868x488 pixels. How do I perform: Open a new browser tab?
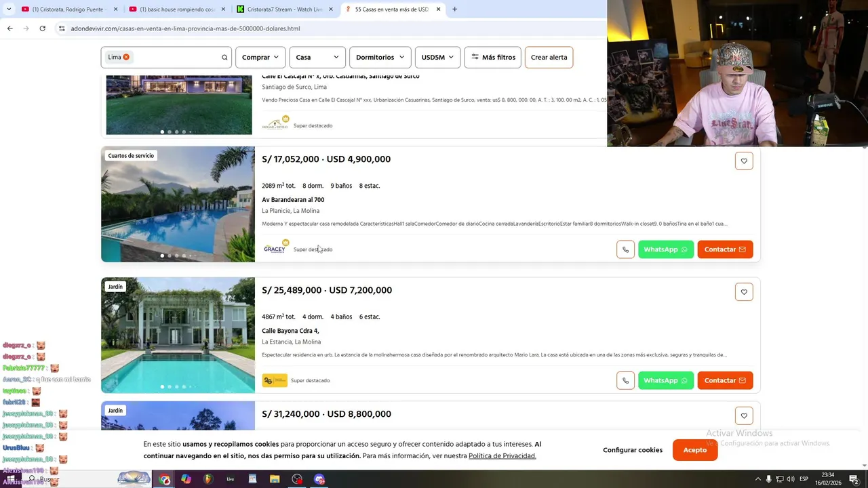click(454, 9)
